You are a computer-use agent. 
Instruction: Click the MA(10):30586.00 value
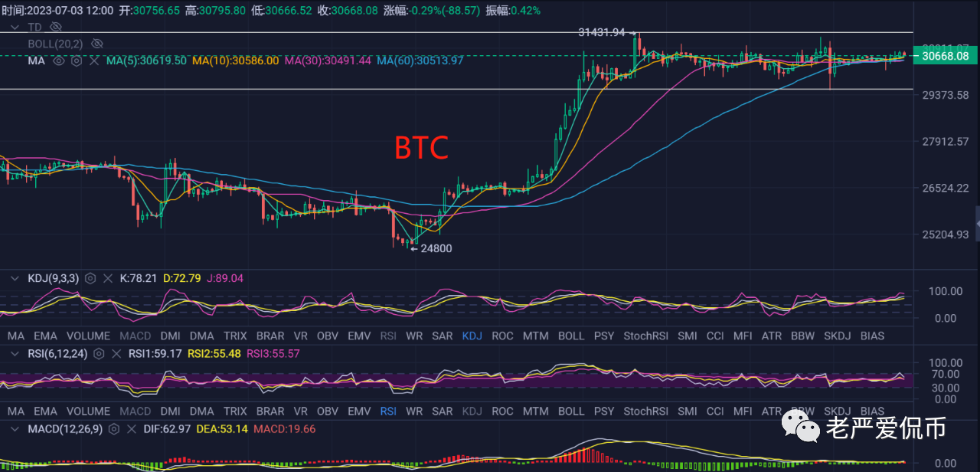click(x=236, y=60)
